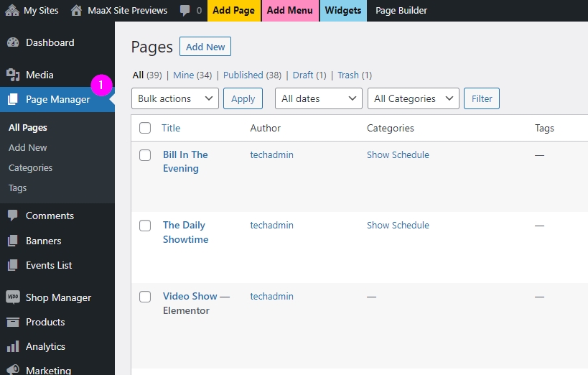Toggle the select-all pages checkbox
The height and width of the screenshot is (375, 588).
[145, 128]
